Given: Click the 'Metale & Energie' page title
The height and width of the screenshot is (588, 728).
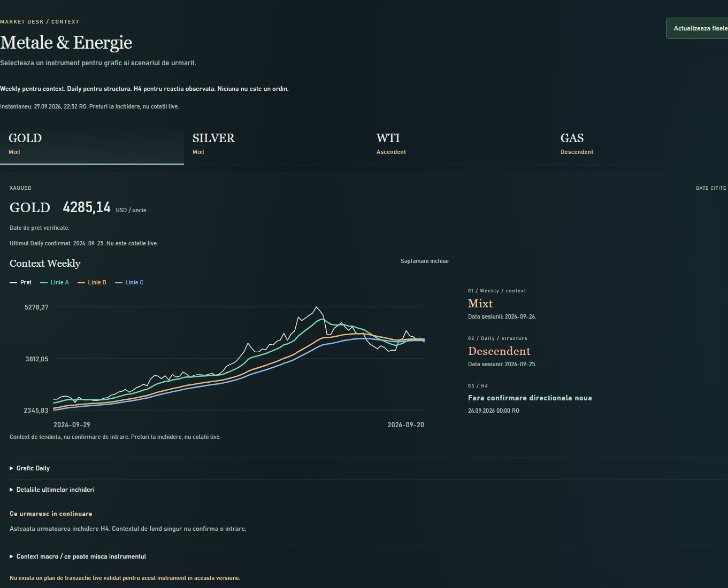Looking at the screenshot, I should click(x=66, y=43).
